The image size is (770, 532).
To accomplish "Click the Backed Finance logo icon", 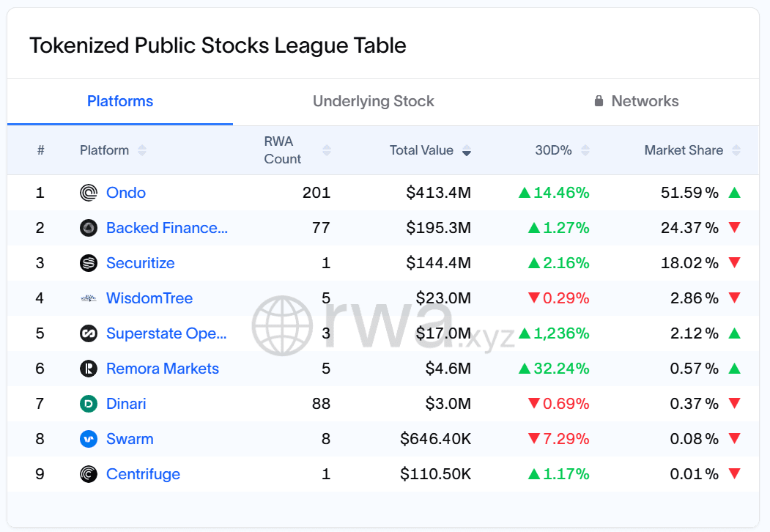I will coord(89,228).
